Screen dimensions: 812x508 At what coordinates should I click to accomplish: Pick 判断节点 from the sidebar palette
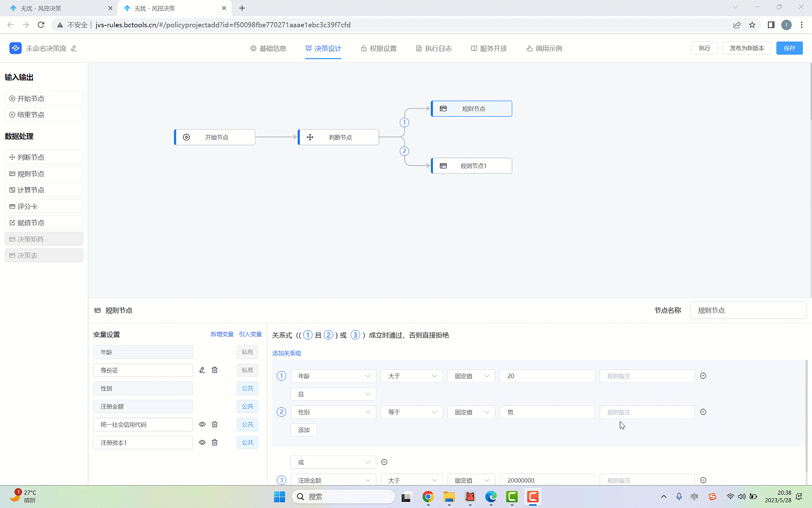pos(44,157)
